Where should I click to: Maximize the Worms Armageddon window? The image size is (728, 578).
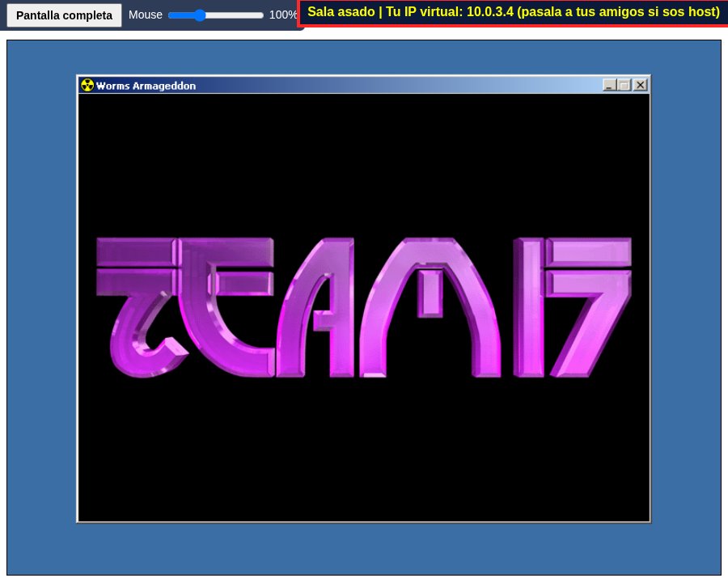[624, 85]
